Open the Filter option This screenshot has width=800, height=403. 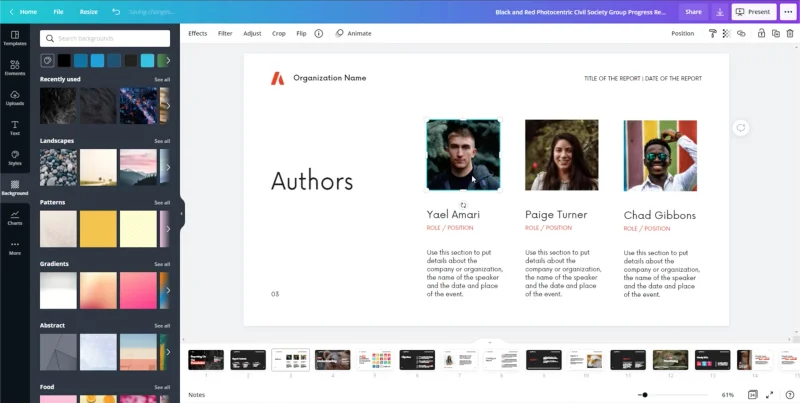tap(225, 33)
